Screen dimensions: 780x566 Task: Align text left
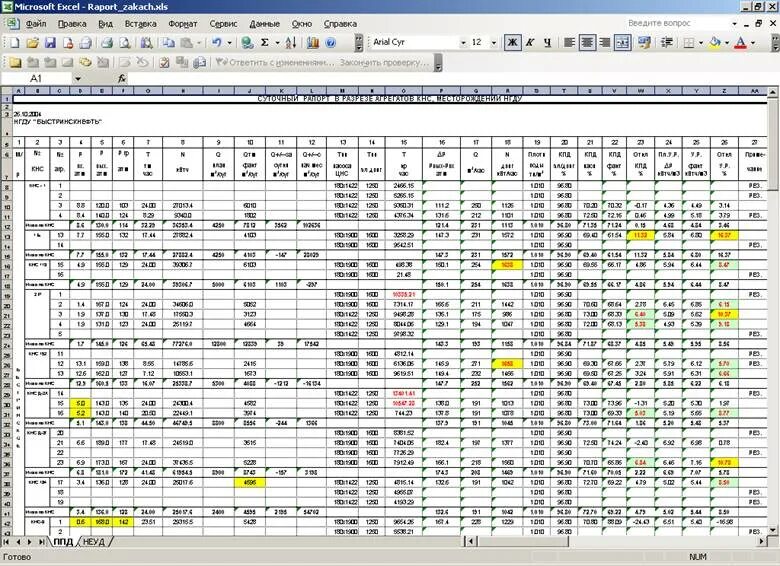coord(570,43)
